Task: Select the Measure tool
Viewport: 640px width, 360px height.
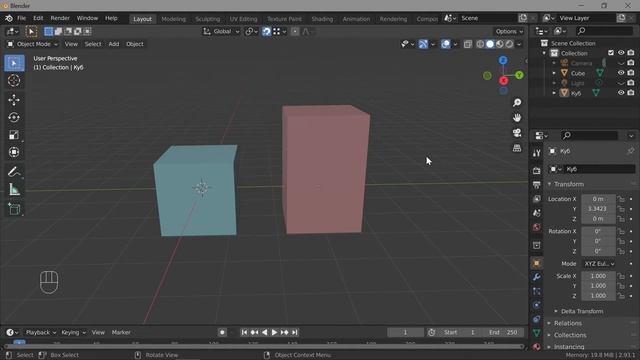Action: point(14,189)
